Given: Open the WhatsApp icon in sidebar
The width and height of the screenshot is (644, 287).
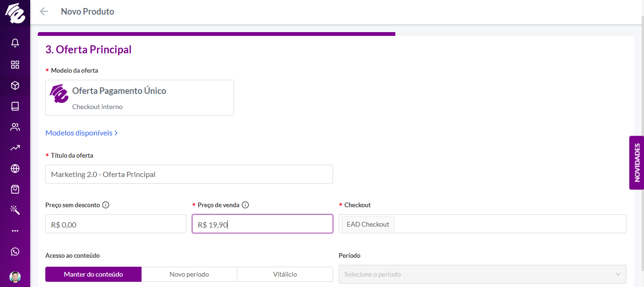Looking at the screenshot, I should click(x=15, y=252).
